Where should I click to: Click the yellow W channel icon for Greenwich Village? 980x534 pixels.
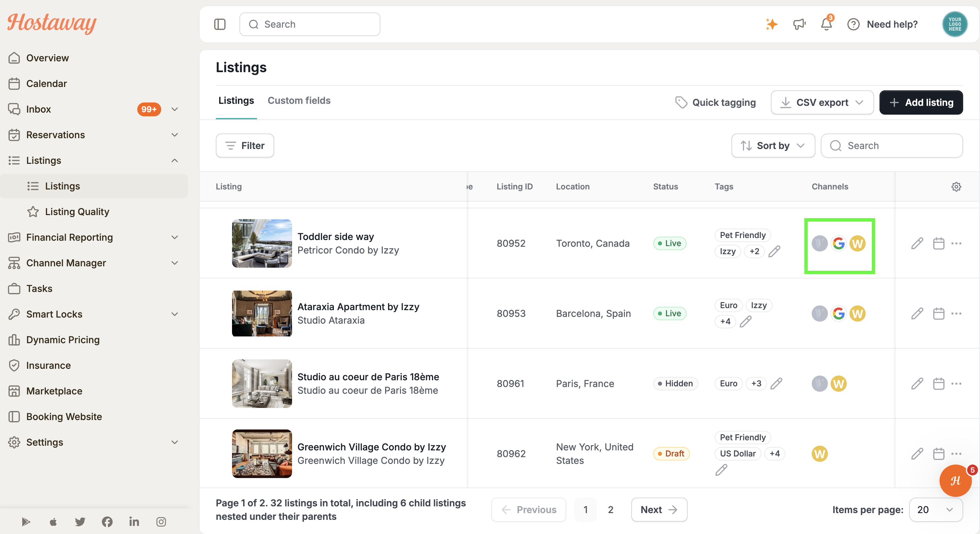[x=819, y=454]
